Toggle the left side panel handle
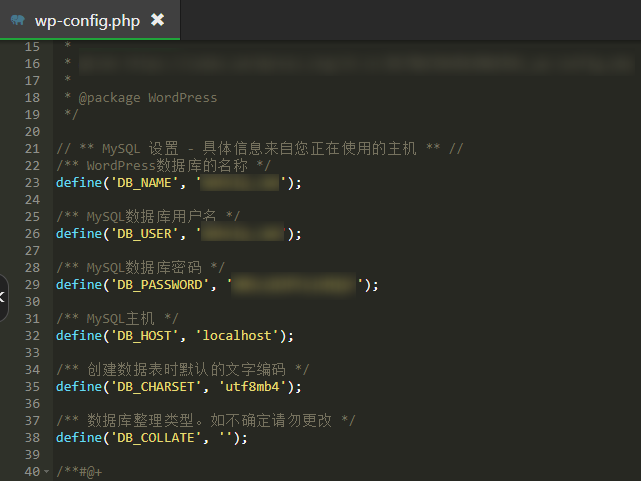The height and width of the screenshot is (481, 641). coord(3,298)
